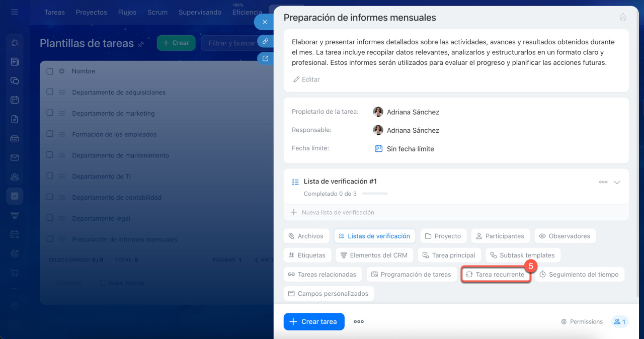Open the participants count badge icon
This screenshot has width=644, height=339.
click(x=619, y=321)
